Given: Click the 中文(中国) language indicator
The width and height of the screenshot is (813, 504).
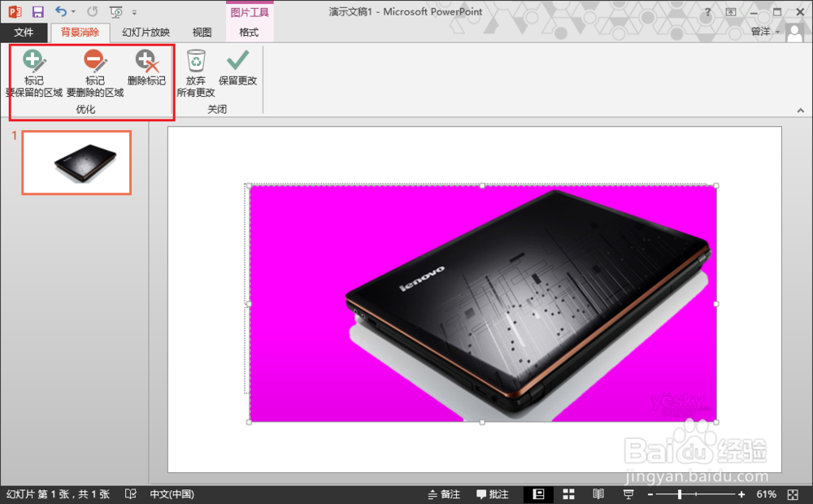Looking at the screenshot, I should [172, 494].
